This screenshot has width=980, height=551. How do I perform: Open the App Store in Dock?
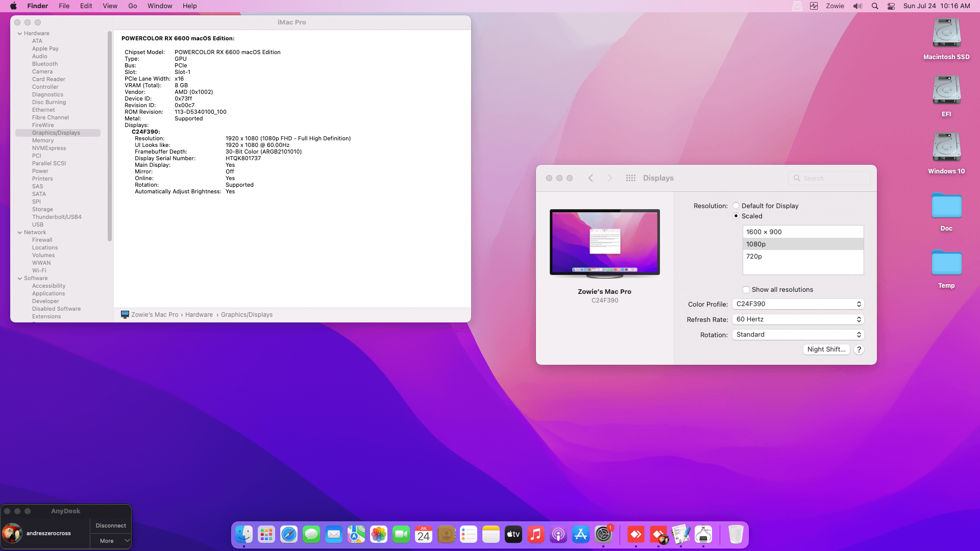click(x=581, y=534)
